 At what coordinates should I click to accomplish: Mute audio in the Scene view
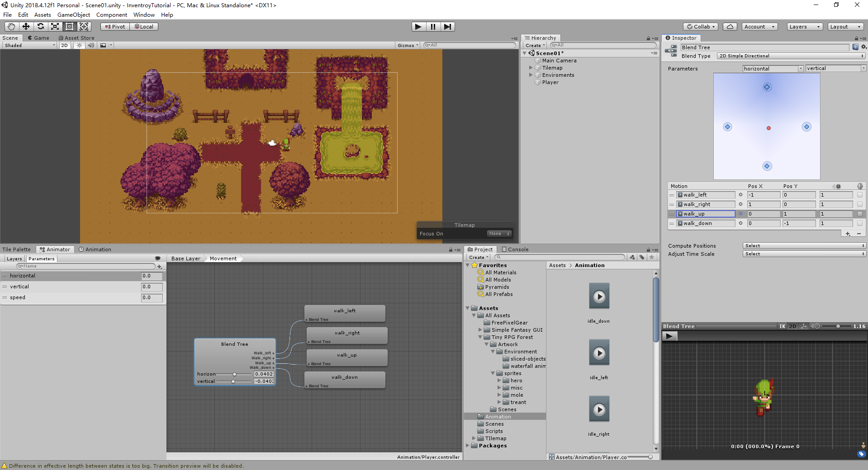[91, 45]
